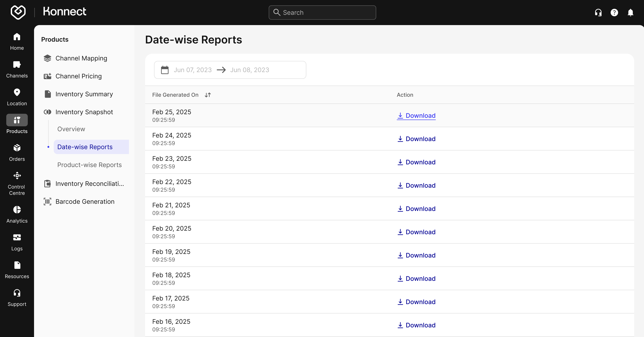The image size is (644, 337).
Task: Select Date-wise Reports submenu item
Action: [x=91, y=147]
